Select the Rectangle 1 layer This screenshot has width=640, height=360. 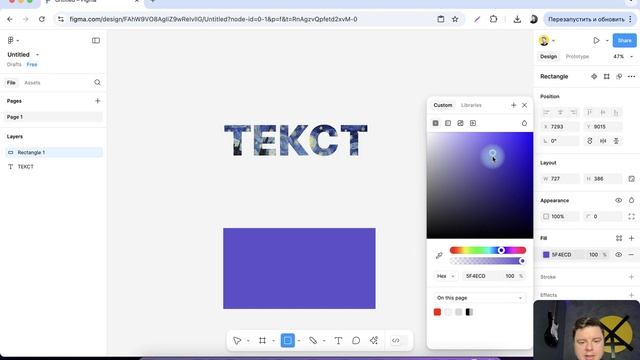coord(53,152)
